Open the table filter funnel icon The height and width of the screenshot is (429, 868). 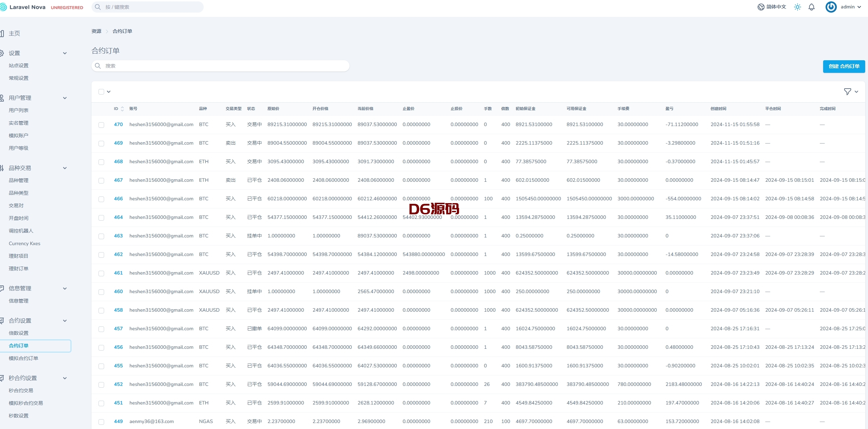pos(847,92)
